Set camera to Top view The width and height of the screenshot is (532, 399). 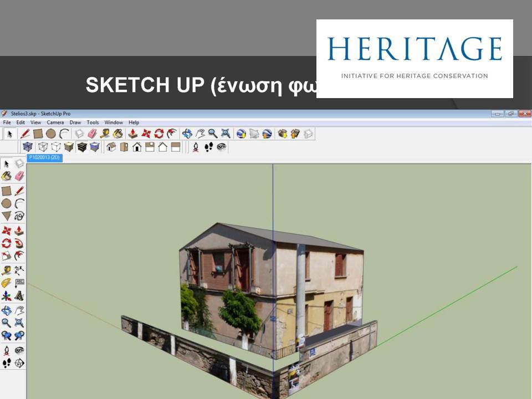coord(124,147)
